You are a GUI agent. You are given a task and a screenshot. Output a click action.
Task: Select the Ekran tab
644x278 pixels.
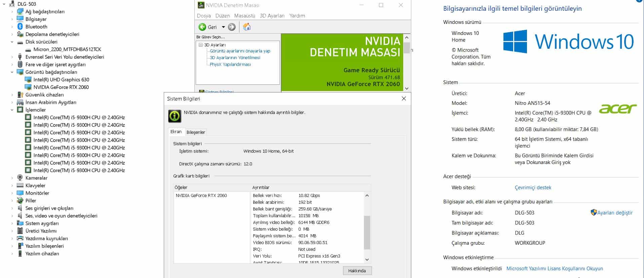[x=176, y=132]
